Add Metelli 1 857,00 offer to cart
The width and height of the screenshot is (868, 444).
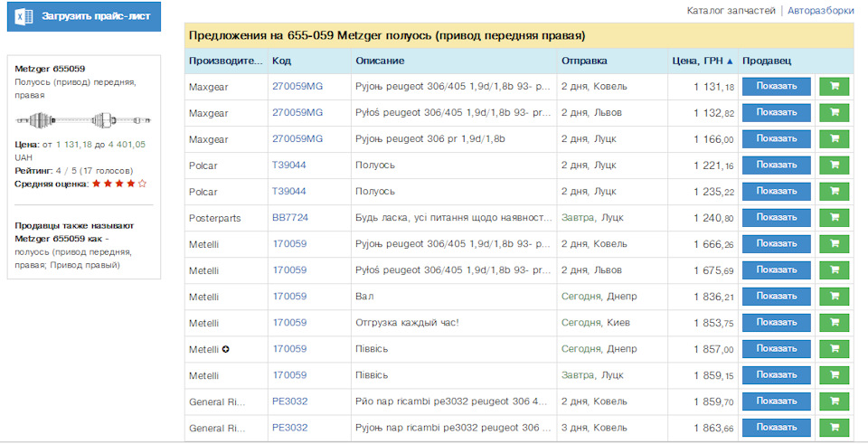(834, 349)
